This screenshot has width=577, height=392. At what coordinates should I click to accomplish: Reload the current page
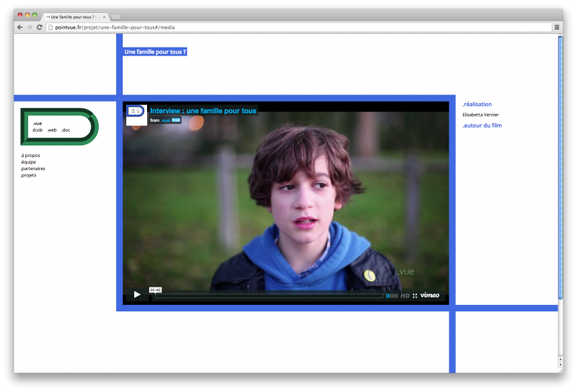[x=40, y=27]
